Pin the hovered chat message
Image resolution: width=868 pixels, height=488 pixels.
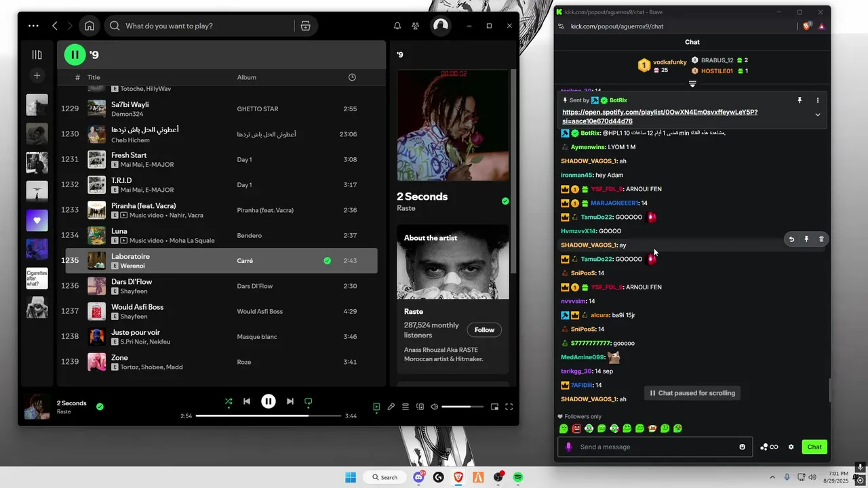[x=806, y=239]
